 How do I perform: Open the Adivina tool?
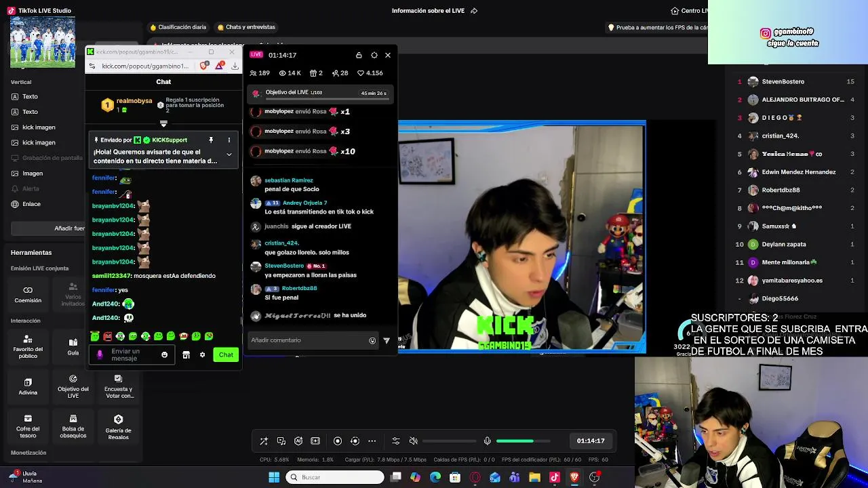[x=28, y=387]
